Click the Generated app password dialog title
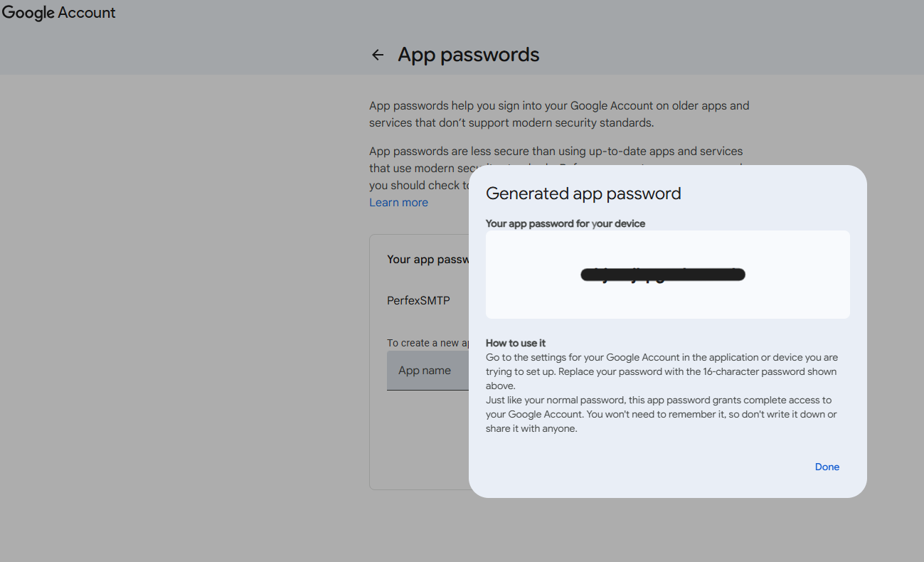 (583, 193)
